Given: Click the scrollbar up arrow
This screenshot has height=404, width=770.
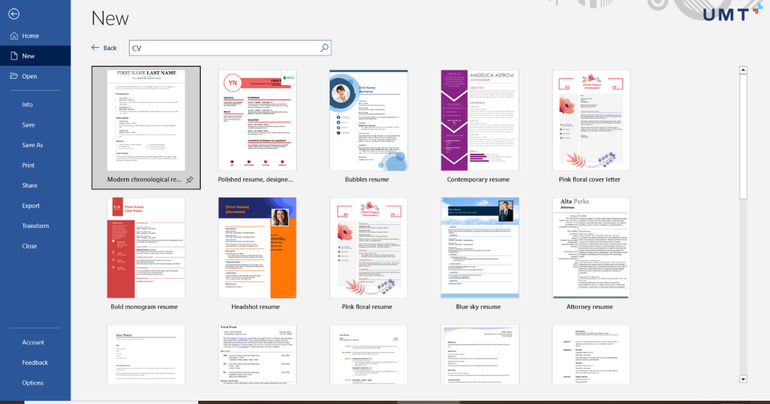Looking at the screenshot, I should tap(743, 71).
